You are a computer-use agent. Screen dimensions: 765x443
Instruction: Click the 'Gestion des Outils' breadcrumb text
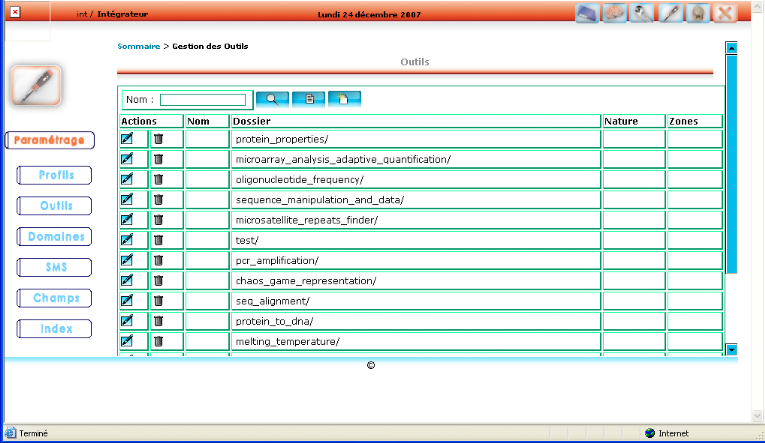coord(210,46)
